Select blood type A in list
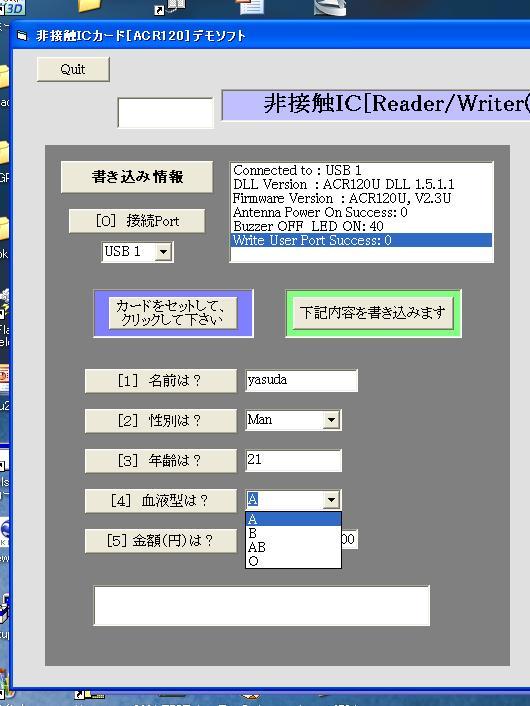Image resolution: width=530 pixels, height=706 pixels. point(293,519)
